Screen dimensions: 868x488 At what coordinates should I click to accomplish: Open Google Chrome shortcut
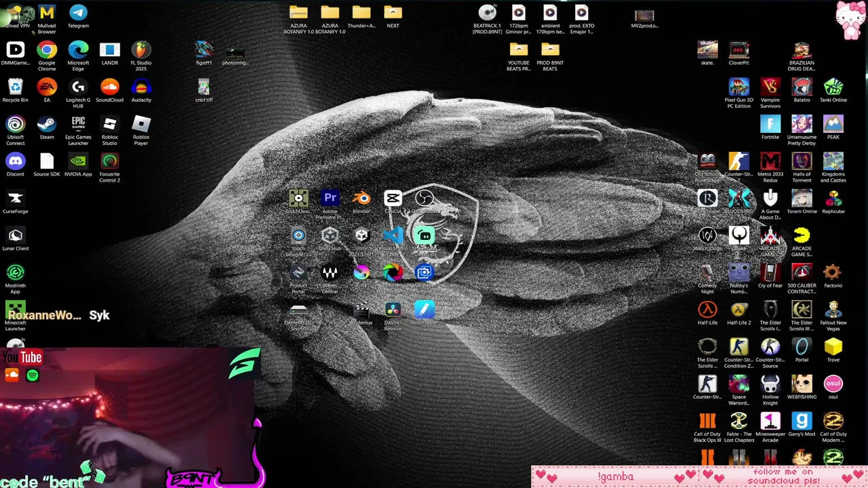(x=47, y=50)
